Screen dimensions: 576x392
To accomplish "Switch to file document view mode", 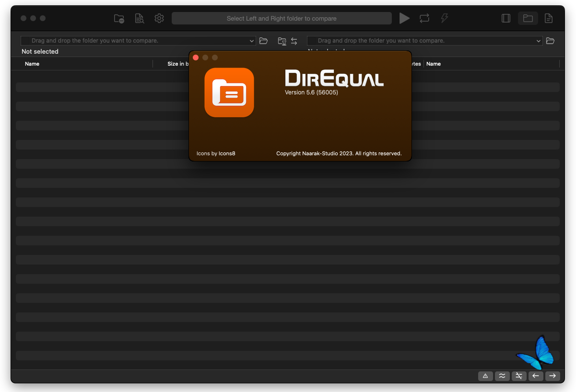I will (x=549, y=18).
